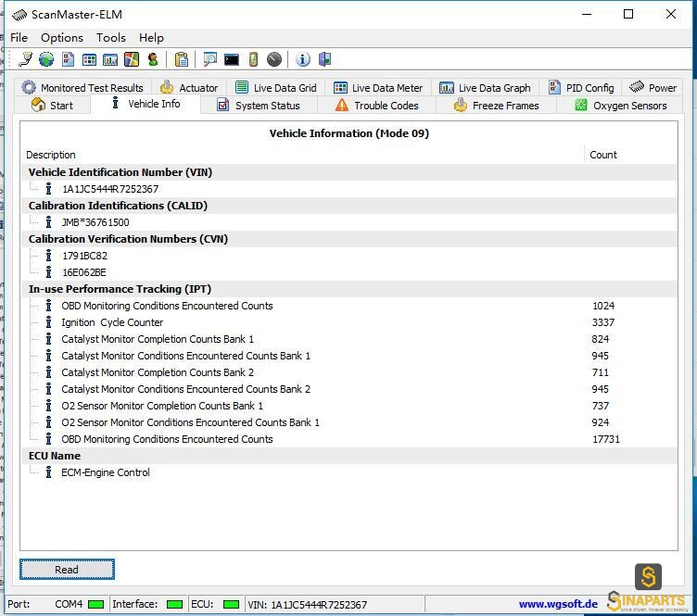
Task: Select Calibration Identifications (CALID) group row
Action: click(x=348, y=206)
